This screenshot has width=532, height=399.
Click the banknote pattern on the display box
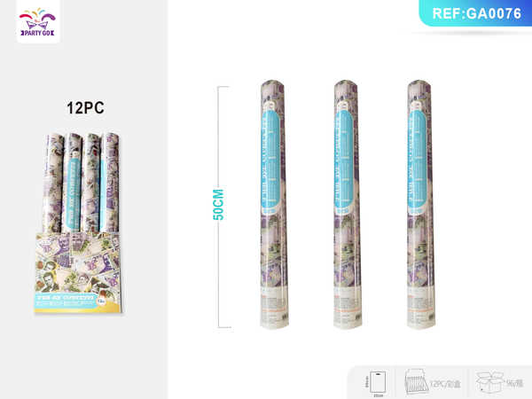click(77, 262)
